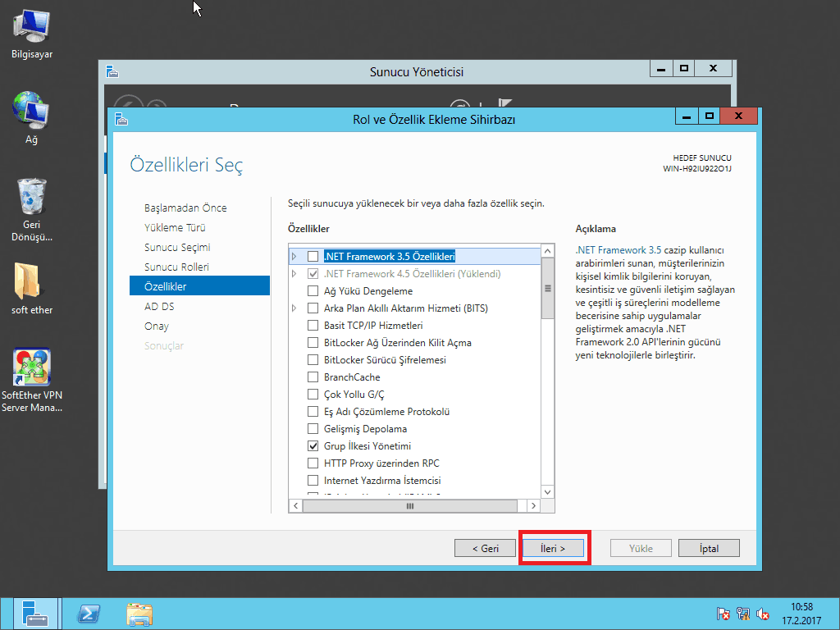Click the muted volume tray icon

763,614
